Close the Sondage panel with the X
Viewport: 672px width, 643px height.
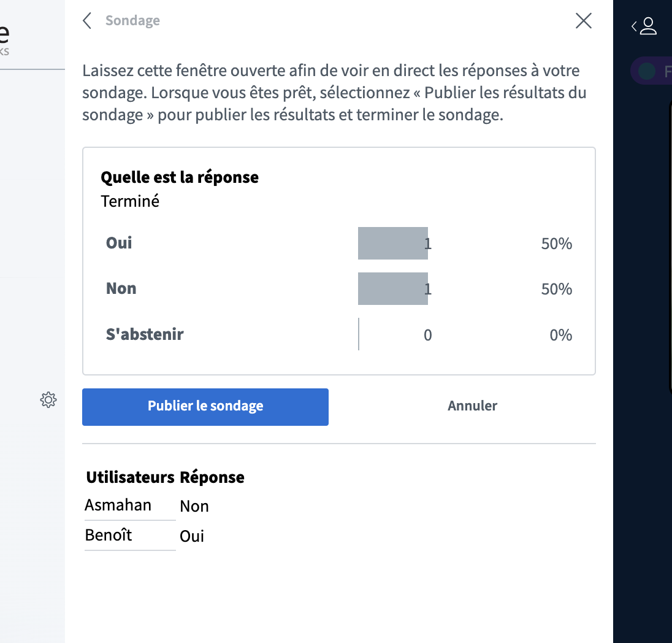(x=583, y=20)
